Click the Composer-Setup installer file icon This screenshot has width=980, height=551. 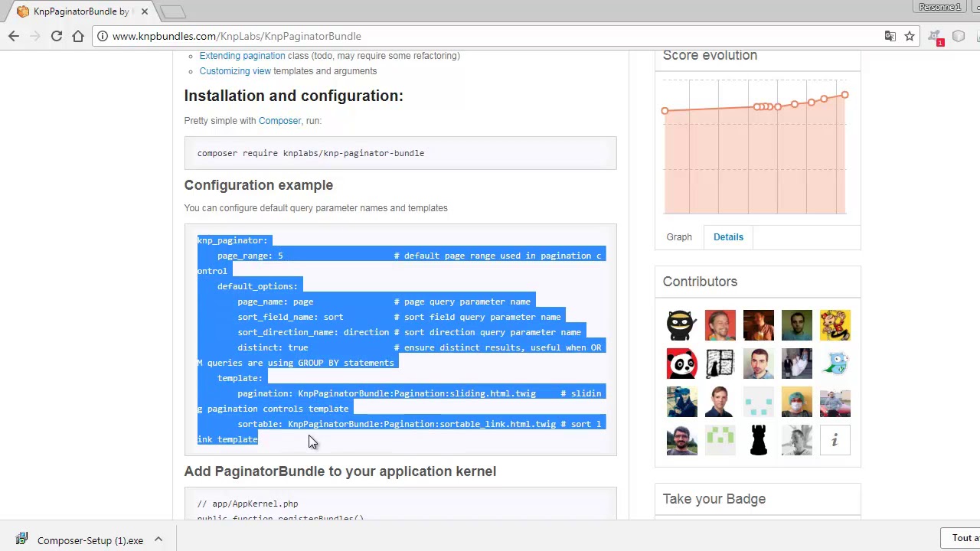[21, 540]
